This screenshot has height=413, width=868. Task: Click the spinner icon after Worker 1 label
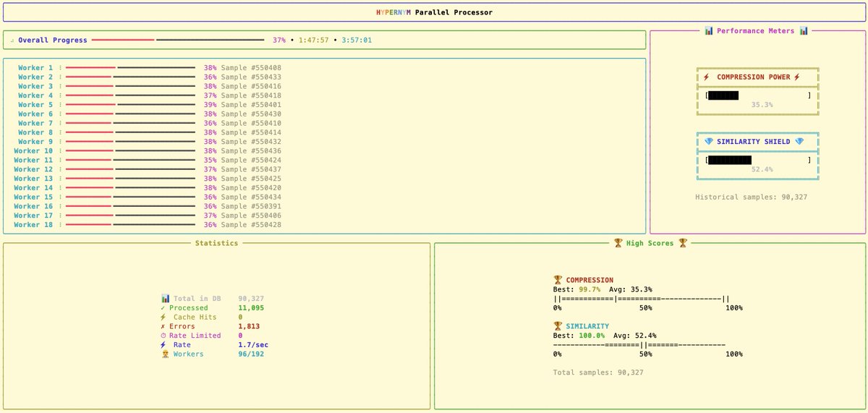click(61, 68)
